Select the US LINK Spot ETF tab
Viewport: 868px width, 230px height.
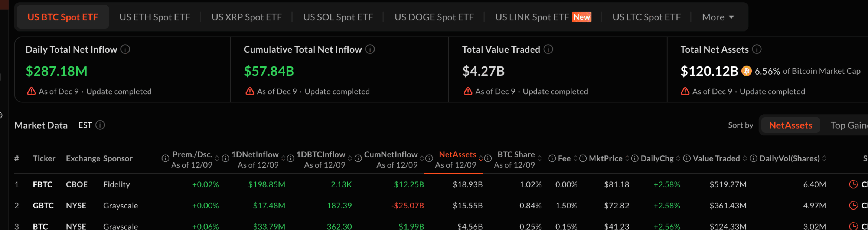pos(532,17)
